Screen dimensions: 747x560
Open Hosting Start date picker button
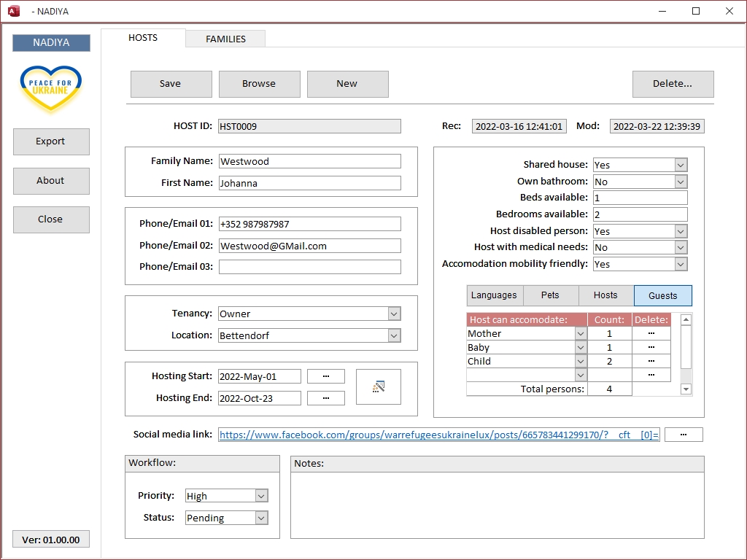click(326, 376)
